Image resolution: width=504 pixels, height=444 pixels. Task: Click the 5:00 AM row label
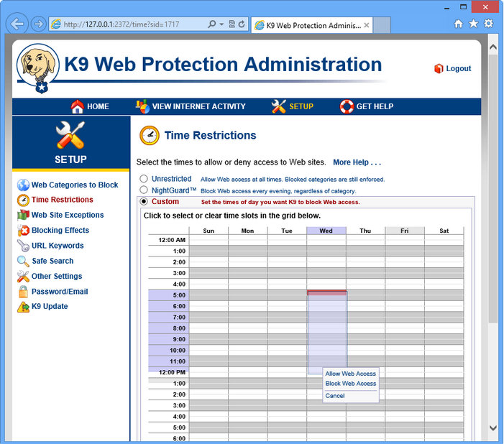tap(169, 295)
